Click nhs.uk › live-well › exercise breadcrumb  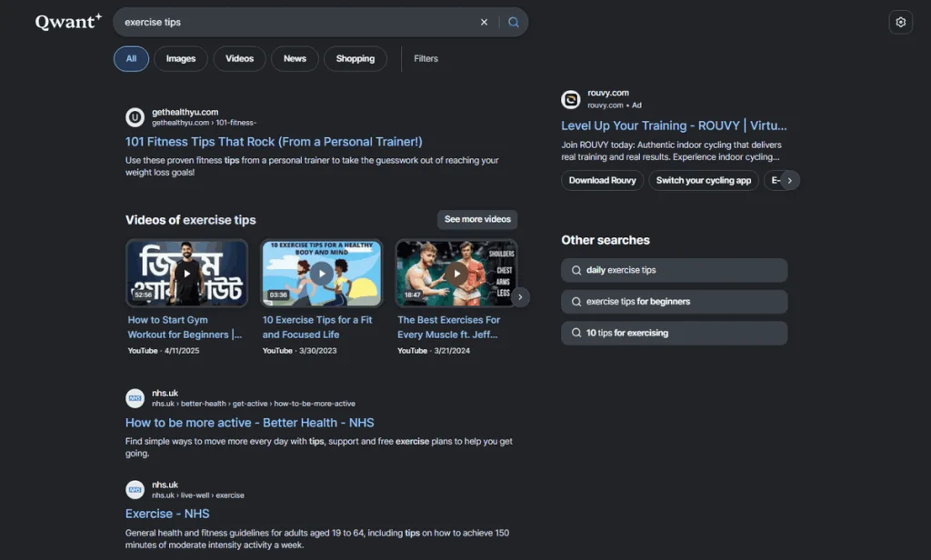click(x=197, y=495)
